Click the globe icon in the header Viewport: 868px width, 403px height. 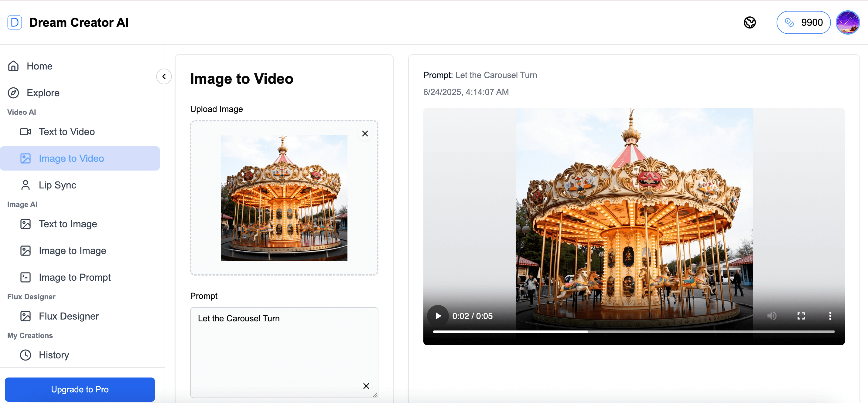point(749,22)
